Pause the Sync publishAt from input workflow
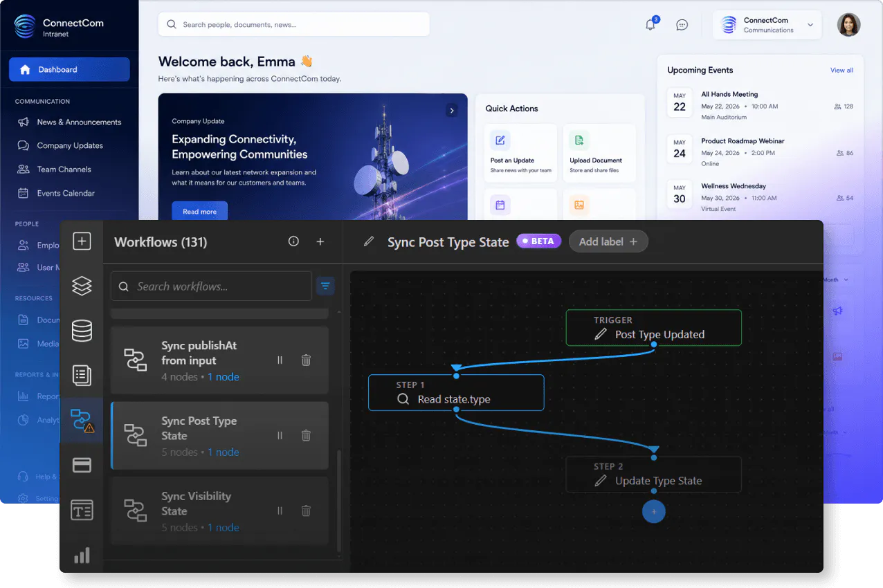883x588 pixels. click(280, 360)
